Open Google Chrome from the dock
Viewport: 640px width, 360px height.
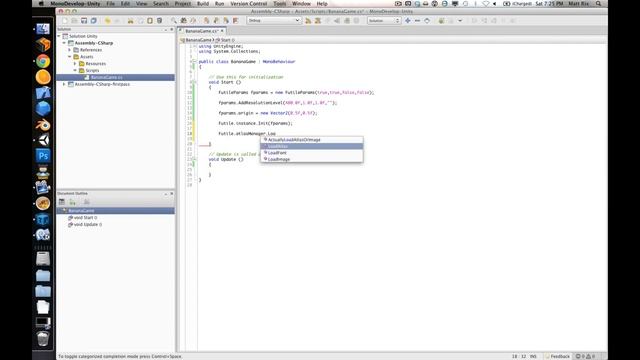pyautogui.click(x=43, y=61)
